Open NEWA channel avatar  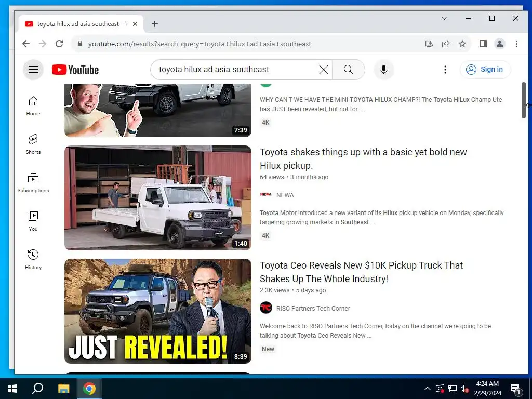point(265,194)
